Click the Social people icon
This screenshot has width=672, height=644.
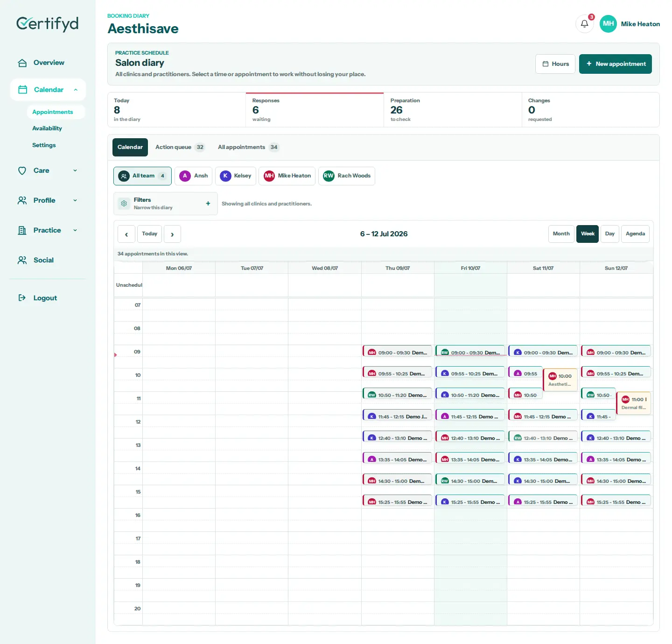tap(22, 261)
